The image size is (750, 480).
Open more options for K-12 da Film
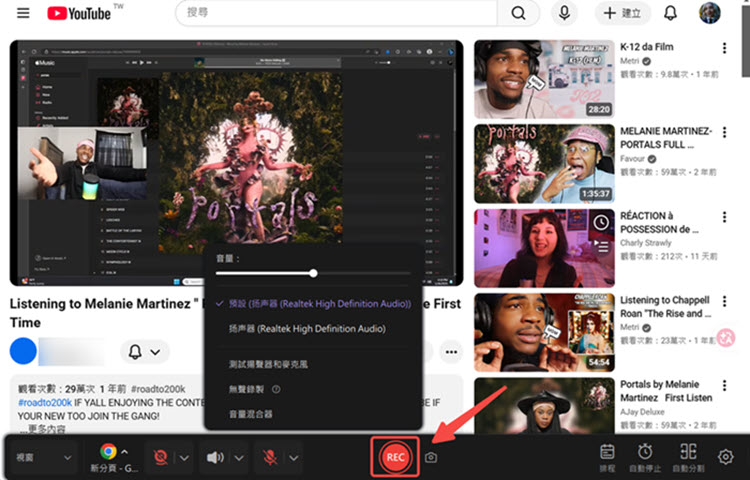click(x=724, y=48)
